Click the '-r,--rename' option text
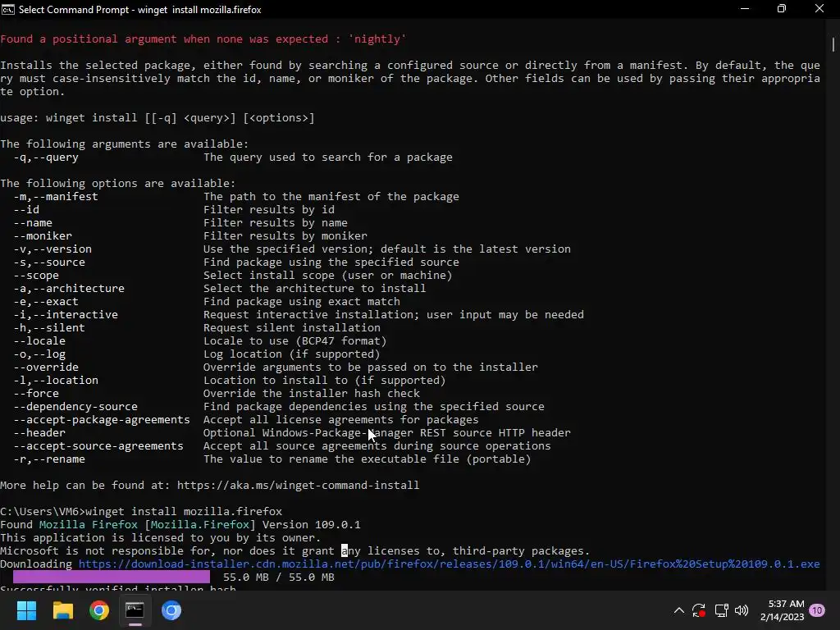840x630 pixels. (x=49, y=459)
